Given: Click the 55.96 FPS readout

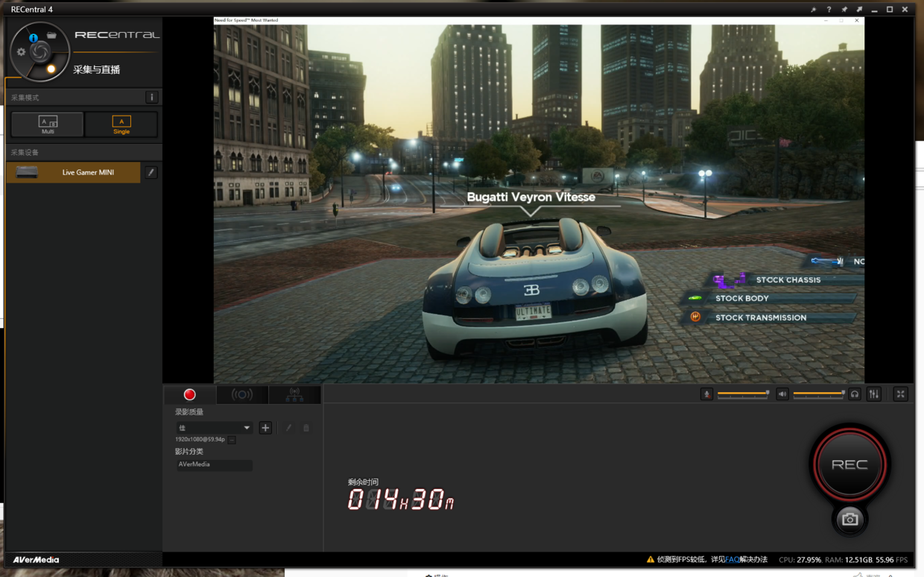Looking at the screenshot, I should (892, 560).
